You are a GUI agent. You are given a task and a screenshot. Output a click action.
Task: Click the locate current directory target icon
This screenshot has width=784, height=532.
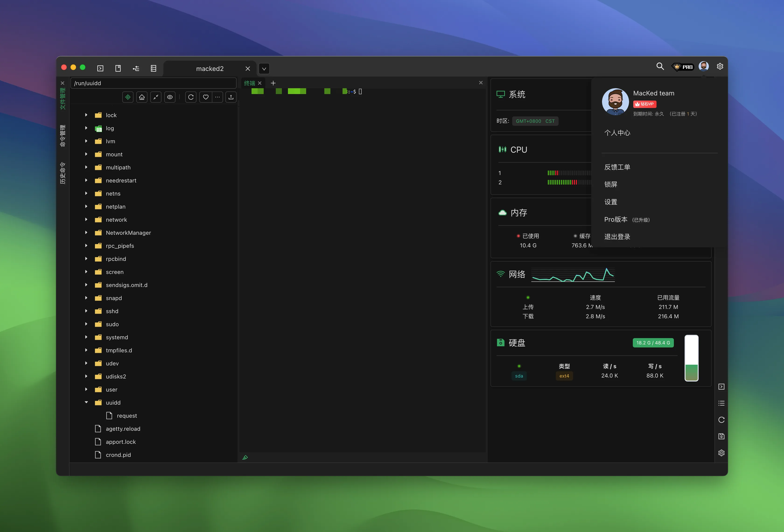[x=128, y=97]
